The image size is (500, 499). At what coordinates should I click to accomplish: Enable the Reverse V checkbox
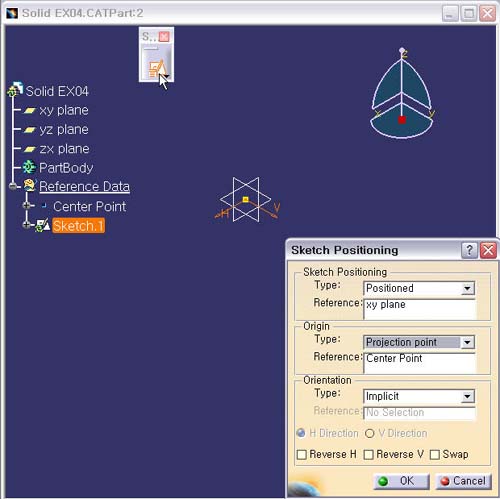coord(368,455)
